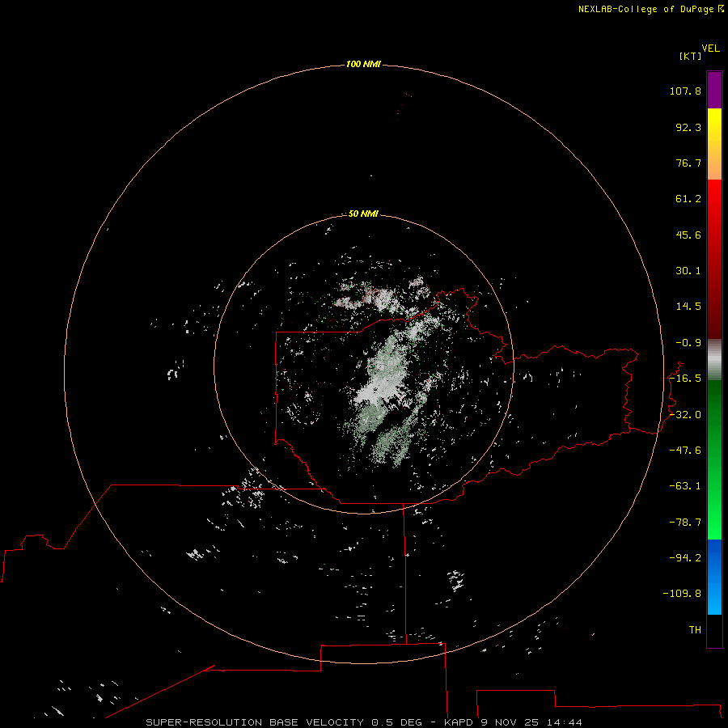This screenshot has width=728, height=728.
Task: Click the 45.6 velocity scale value
Action: click(688, 235)
